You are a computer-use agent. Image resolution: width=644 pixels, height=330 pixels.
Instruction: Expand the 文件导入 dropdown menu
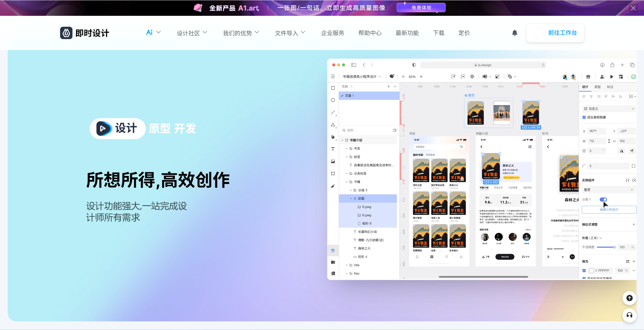tap(290, 33)
